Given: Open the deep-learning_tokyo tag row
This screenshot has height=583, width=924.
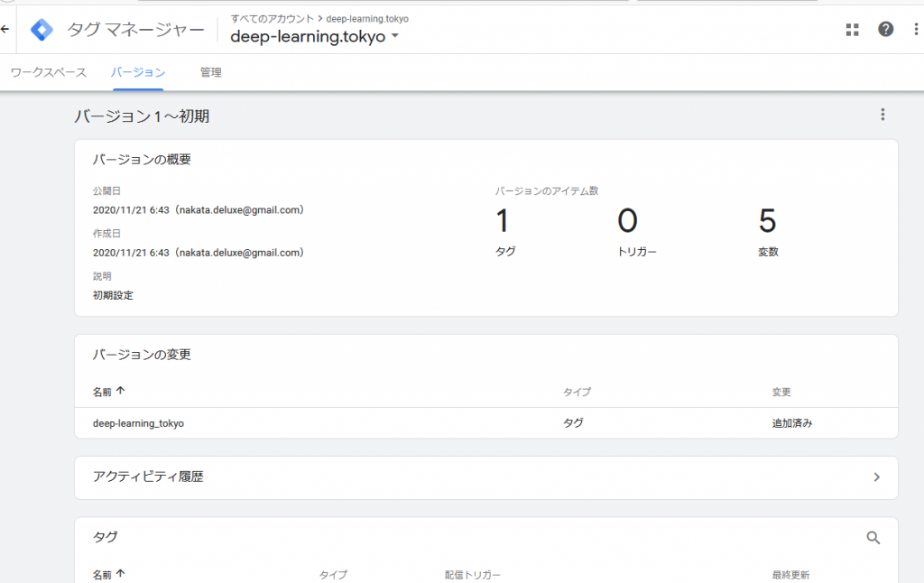Looking at the screenshot, I should 486,423.
